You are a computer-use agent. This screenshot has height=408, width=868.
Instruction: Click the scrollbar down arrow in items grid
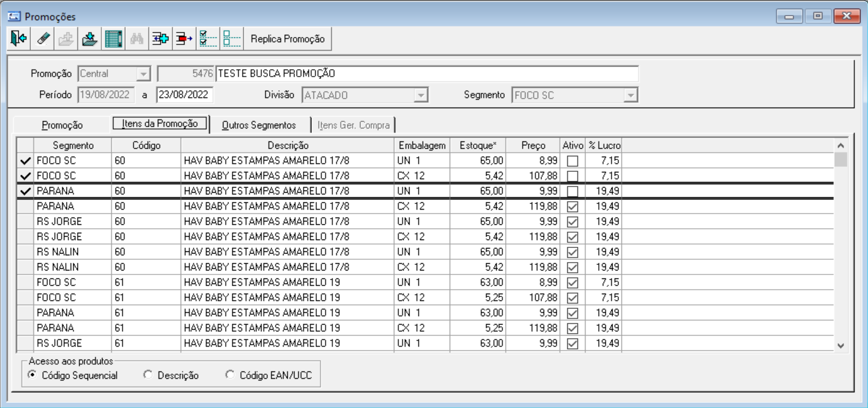(x=841, y=345)
